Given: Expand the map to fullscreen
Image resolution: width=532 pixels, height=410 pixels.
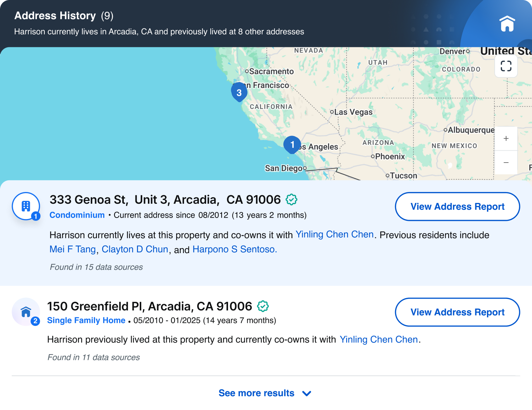Looking at the screenshot, I should point(506,66).
